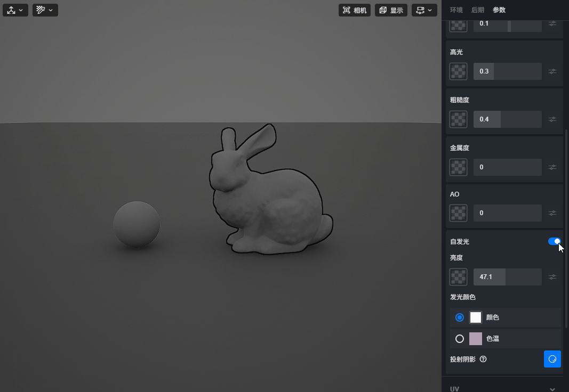Click the 金属度 texture map icon
Image resolution: width=569 pixels, height=392 pixels.
[458, 167]
